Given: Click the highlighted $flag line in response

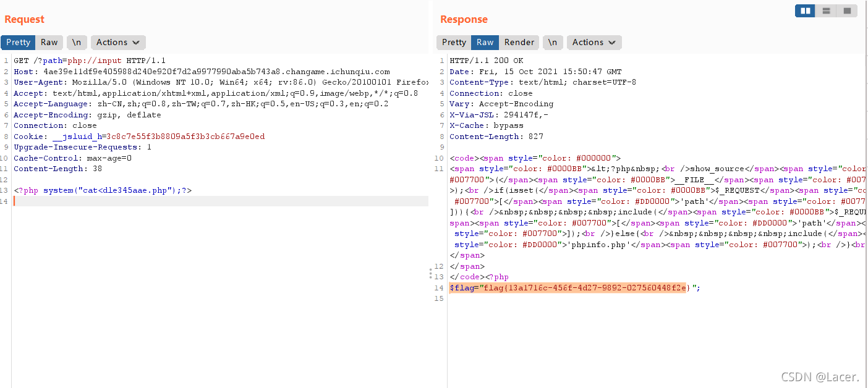Looking at the screenshot, I should [x=575, y=288].
